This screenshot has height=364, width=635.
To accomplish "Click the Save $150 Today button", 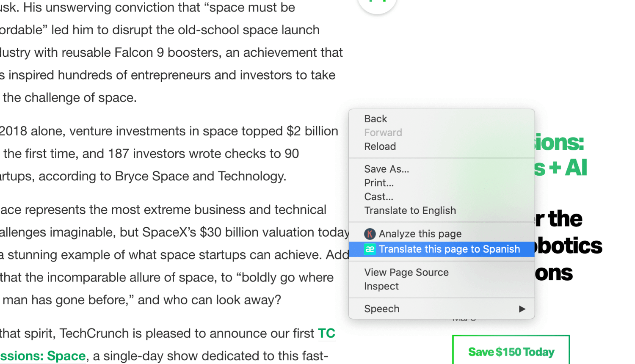I will coord(511,351).
